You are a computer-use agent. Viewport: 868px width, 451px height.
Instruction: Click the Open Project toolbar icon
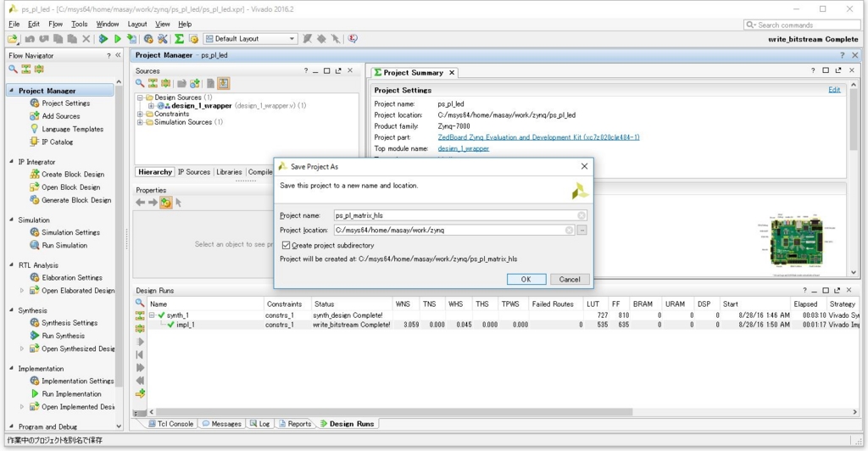(12, 39)
